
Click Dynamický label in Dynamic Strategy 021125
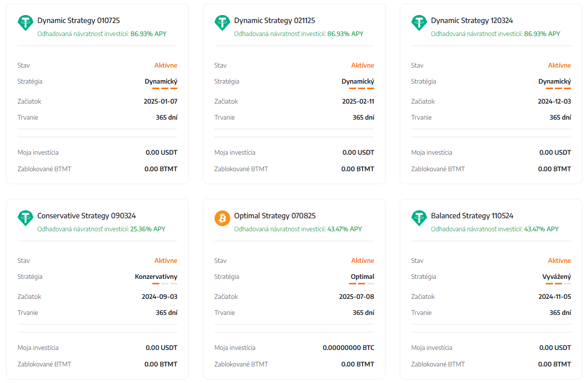(x=358, y=81)
